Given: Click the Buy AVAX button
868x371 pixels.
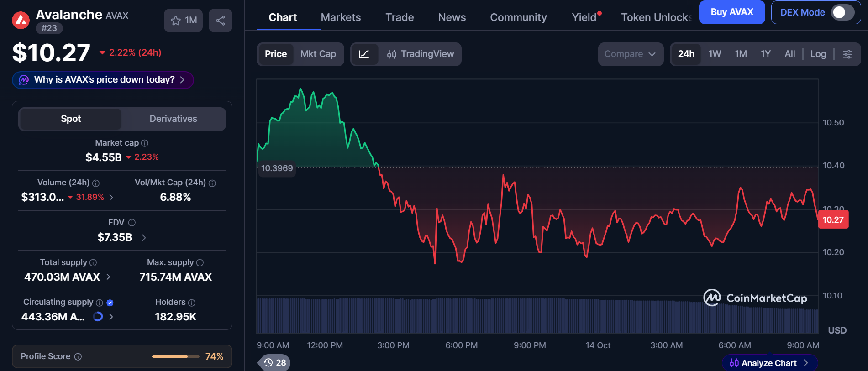Looking at the screenshot, I should coord(732,12).
